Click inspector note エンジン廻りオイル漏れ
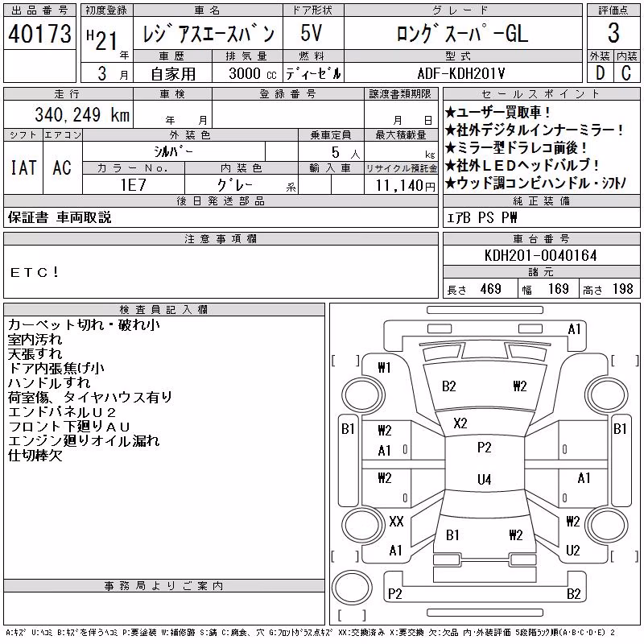The image size is (644, 644). pos(84,440)
